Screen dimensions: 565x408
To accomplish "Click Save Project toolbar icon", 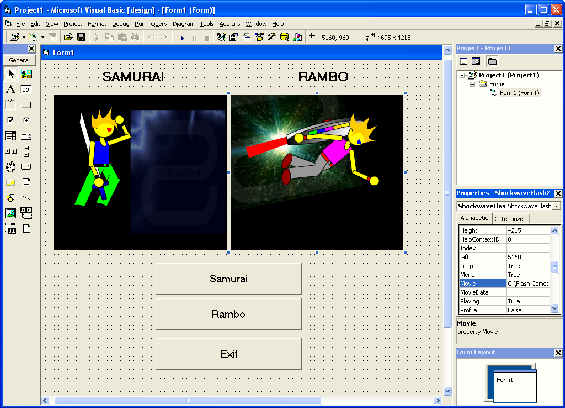I will (81, 37).
